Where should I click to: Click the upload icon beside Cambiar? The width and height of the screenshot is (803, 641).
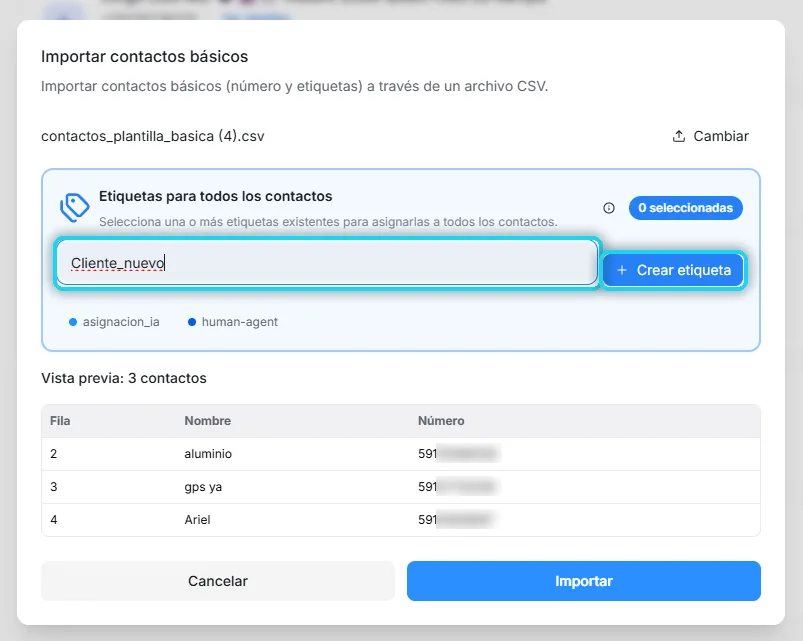pos(679,136)
